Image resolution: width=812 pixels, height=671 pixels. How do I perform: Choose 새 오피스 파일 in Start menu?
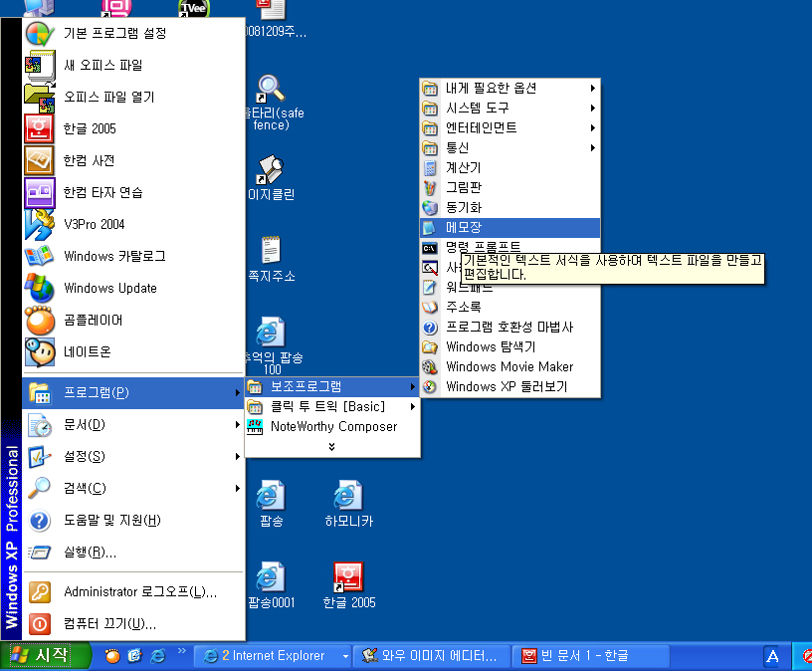coord(133,66)
